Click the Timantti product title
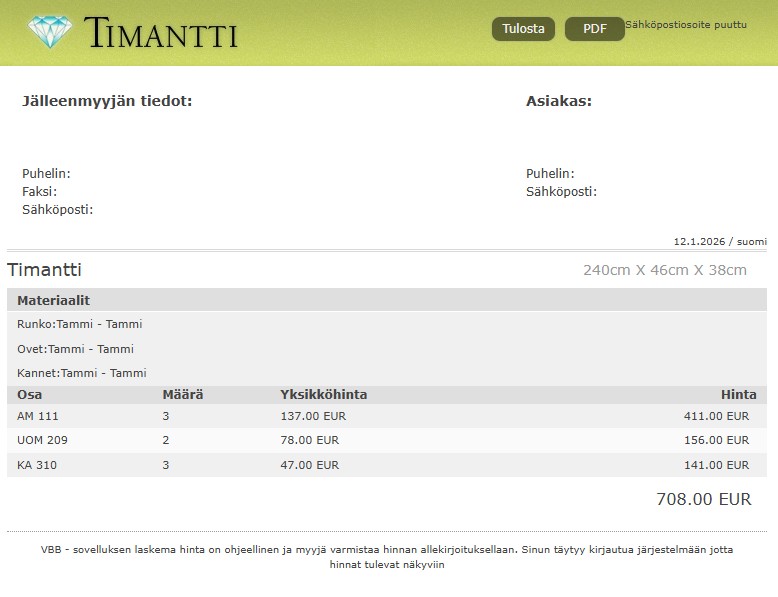The height and width of the screenshot is (597, 778). click(x=45, y=270)
